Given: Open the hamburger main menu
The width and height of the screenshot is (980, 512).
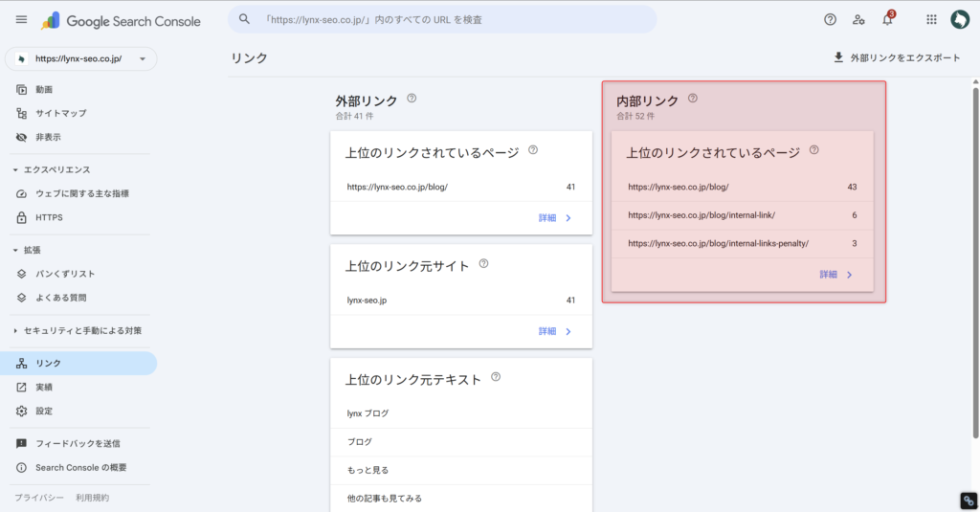Looking at the screenshot, I should pos(21,19).
